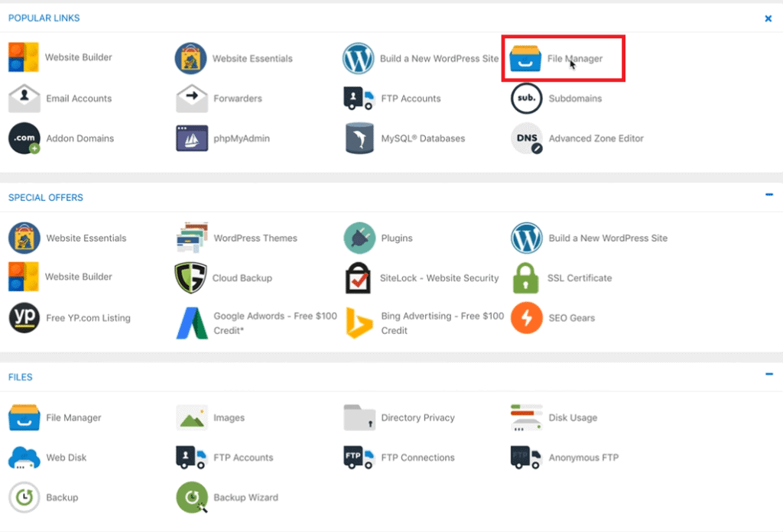The height and width of the screenshot is (532, 783).
Task: Open Addon Domains text link
Action: [x=80, y=138]
